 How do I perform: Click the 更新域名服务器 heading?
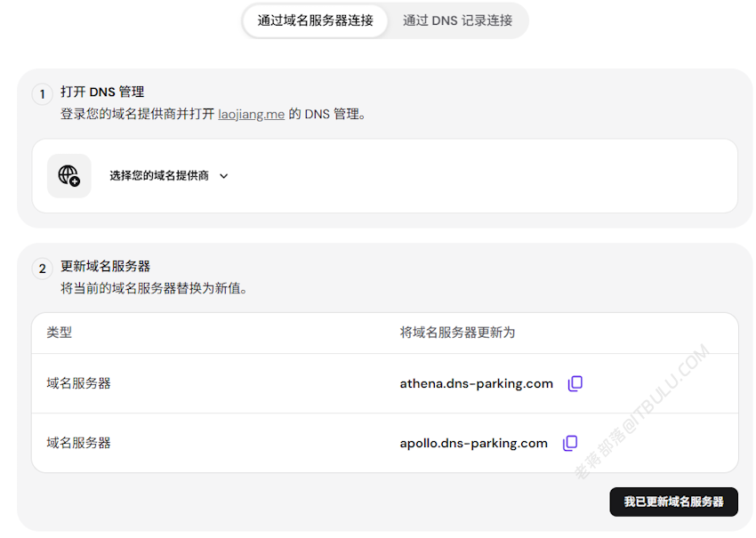point(105,266)
